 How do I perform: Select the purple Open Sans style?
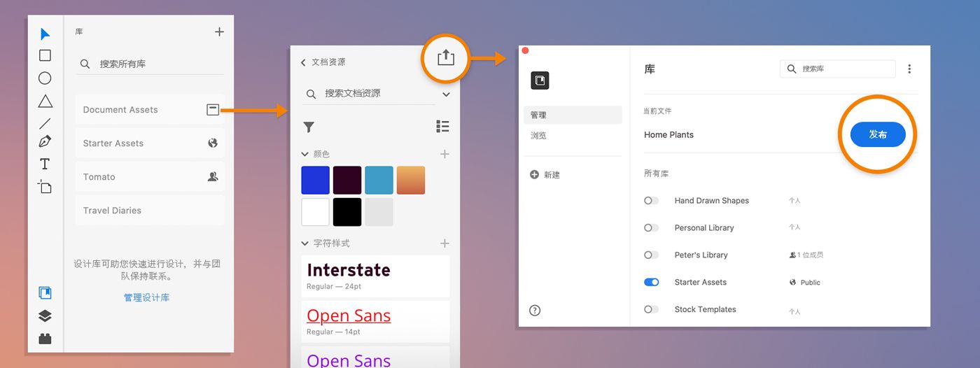tap(375, 357)
